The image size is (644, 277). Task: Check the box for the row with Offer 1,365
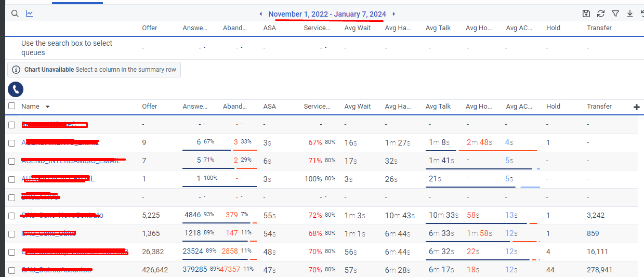11,234
